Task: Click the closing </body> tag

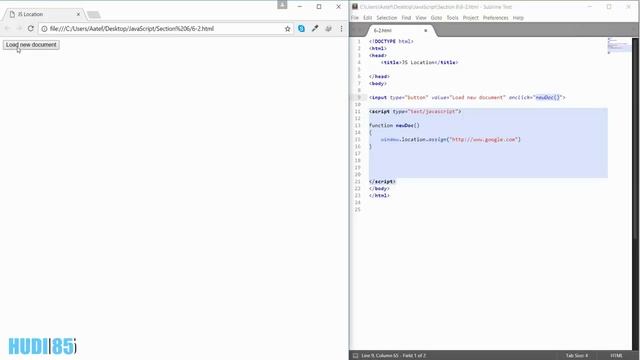Action: coord(379,189)
